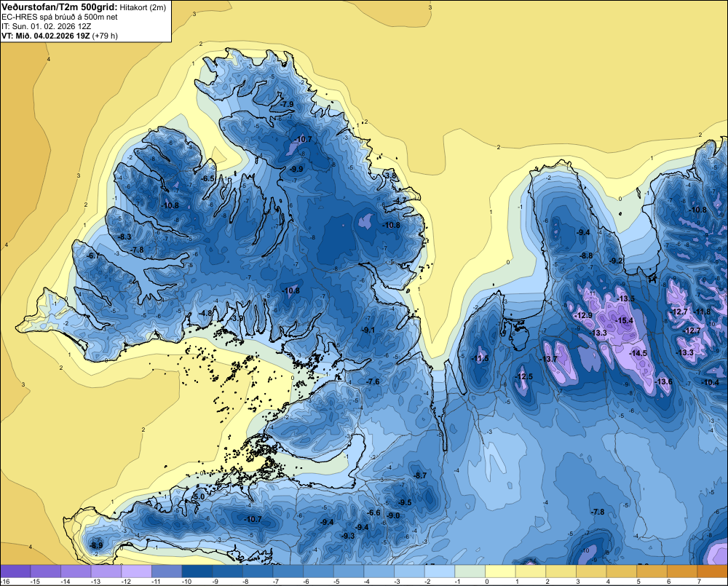The height and width of the screenshot is (586, 728).
Task: Click the -4.8 temperature value
Action: 205,313
